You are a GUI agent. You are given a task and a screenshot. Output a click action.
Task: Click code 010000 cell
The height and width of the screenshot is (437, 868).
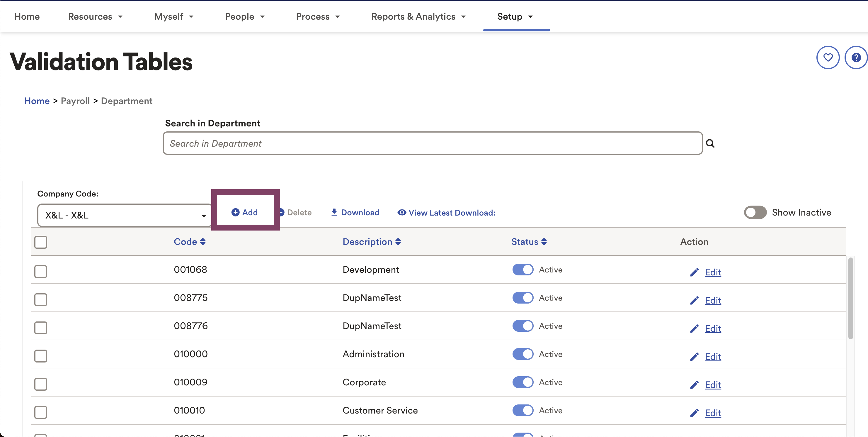tap(191, 354)
